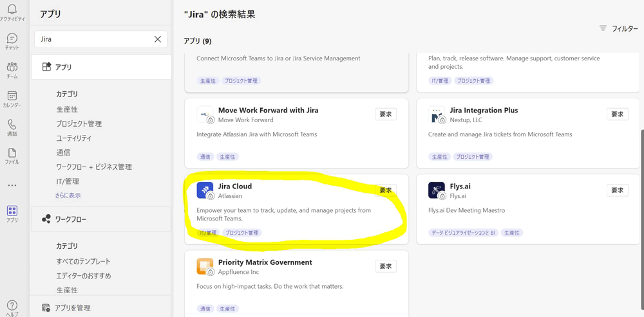The image size is (644, 317).
Task: Choose the ユーティリティ category
Action: [x=74, y=138]
